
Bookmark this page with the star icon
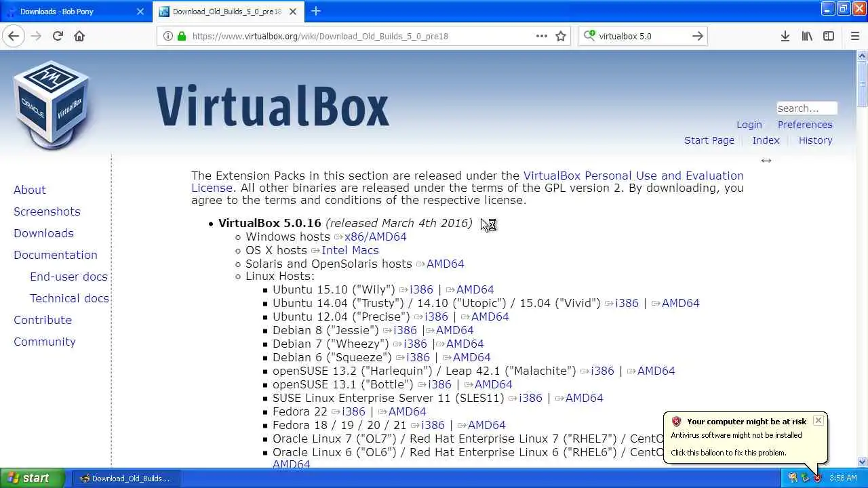(x=561, y=36)
